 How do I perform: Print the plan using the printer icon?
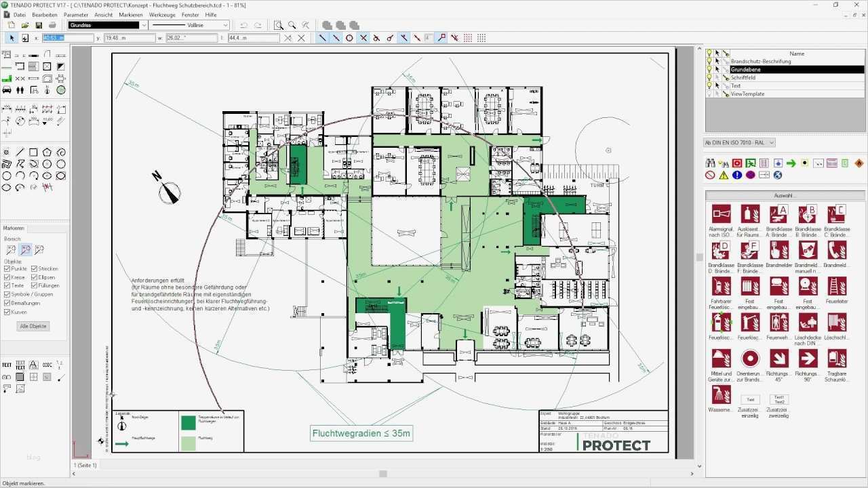[x=52, y=25]
